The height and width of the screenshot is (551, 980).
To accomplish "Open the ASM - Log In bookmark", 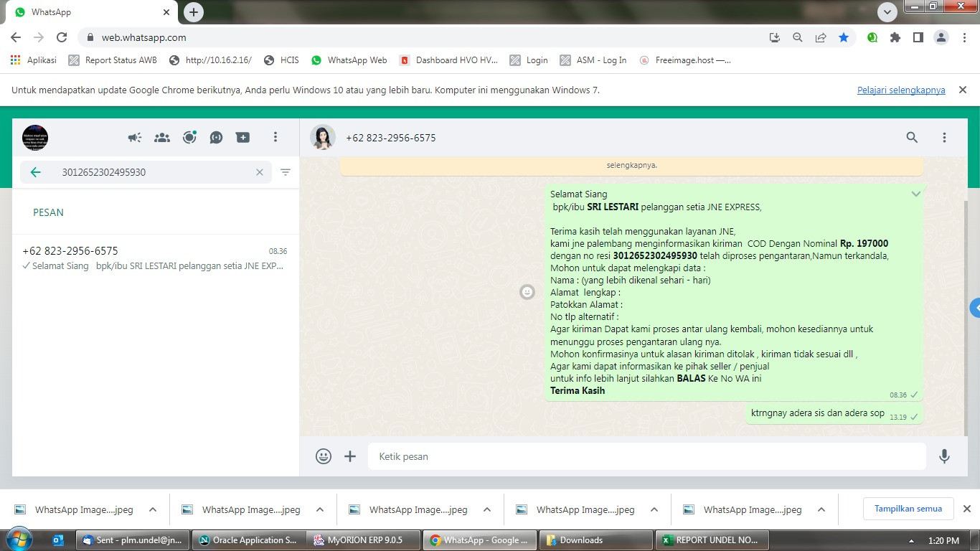I will pyautogui.click(x=593, y=60).
